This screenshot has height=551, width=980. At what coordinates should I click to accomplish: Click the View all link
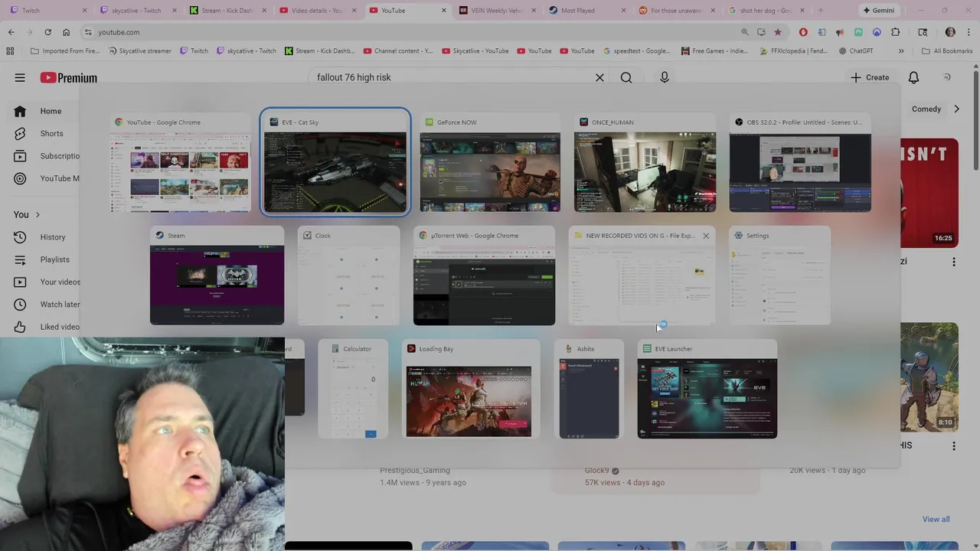(936, 519)
